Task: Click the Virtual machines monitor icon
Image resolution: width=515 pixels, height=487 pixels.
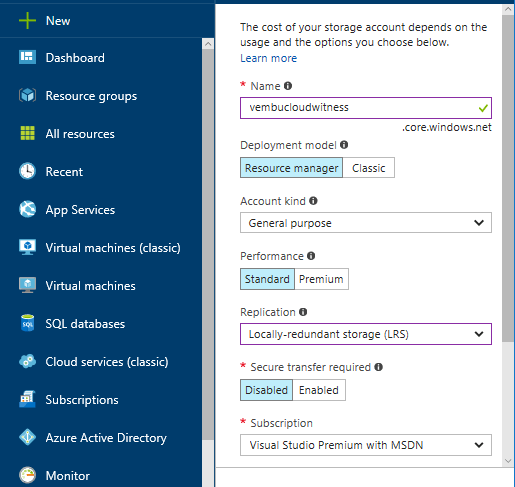Action: pos(27,285)
